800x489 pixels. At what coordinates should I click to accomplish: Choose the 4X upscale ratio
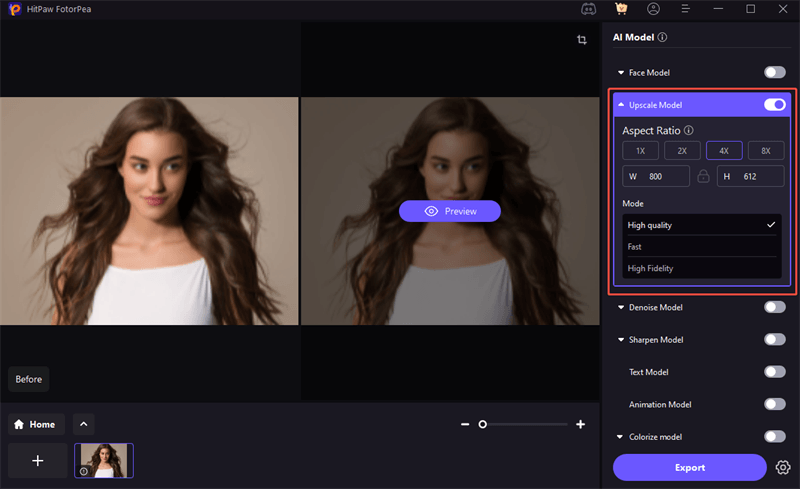coord(724,151)
